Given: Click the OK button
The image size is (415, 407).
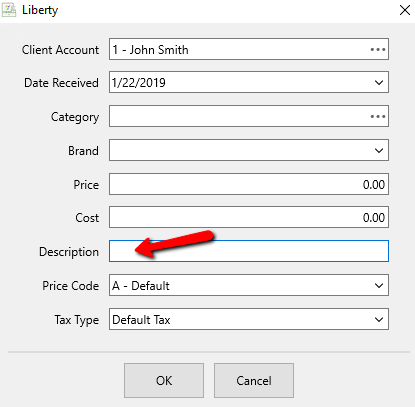Looking at the screenshot, I should pyautogui.click(x=164, y=380).
